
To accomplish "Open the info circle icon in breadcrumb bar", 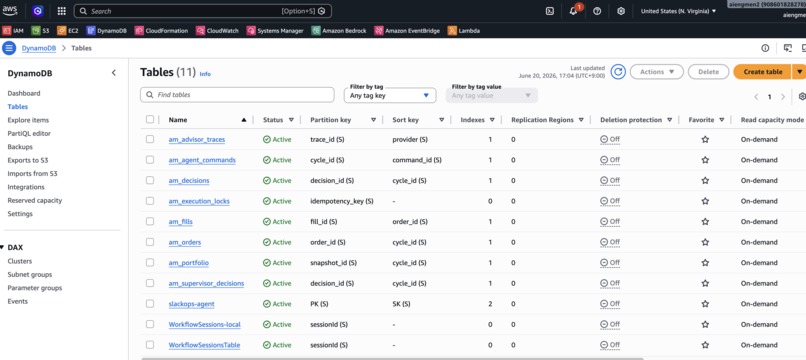I will point(765,48).
